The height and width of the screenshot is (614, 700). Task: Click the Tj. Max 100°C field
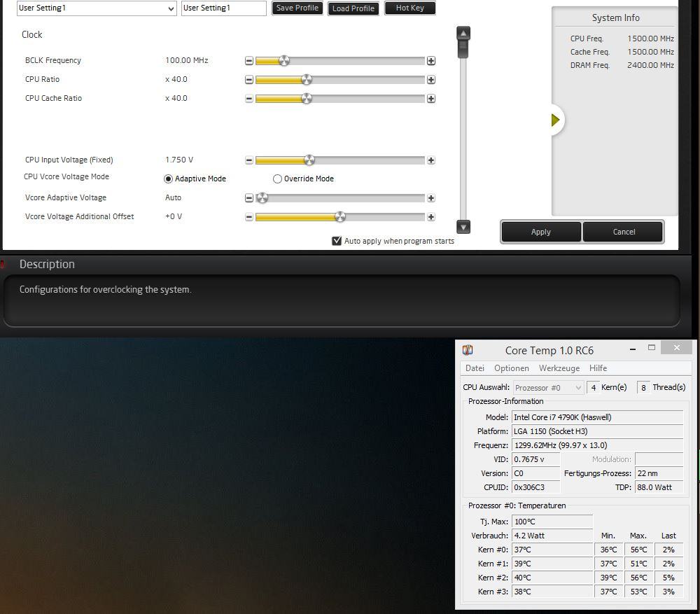(x=552, y=522)
